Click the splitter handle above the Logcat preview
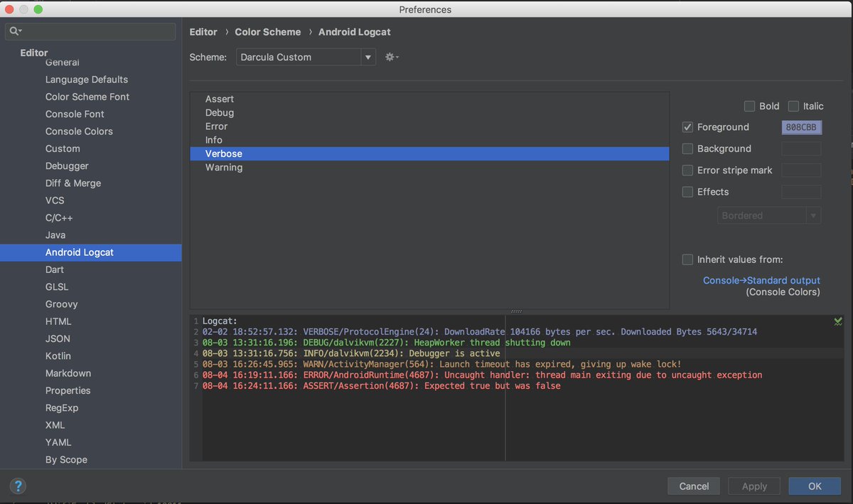853x504 pixels. 517,311
